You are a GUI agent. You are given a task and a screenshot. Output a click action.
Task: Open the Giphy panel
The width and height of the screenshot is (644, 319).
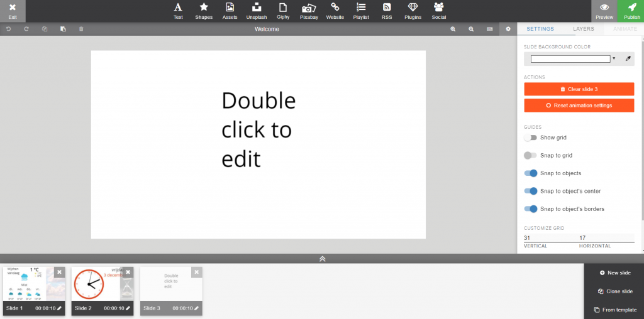(x=283, y=11)
